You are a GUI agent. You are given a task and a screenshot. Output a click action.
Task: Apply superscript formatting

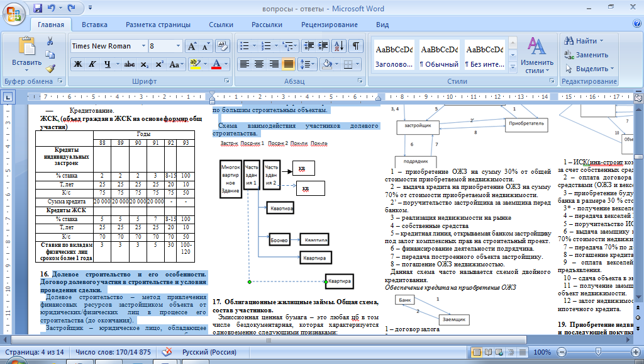coord(159,64)
